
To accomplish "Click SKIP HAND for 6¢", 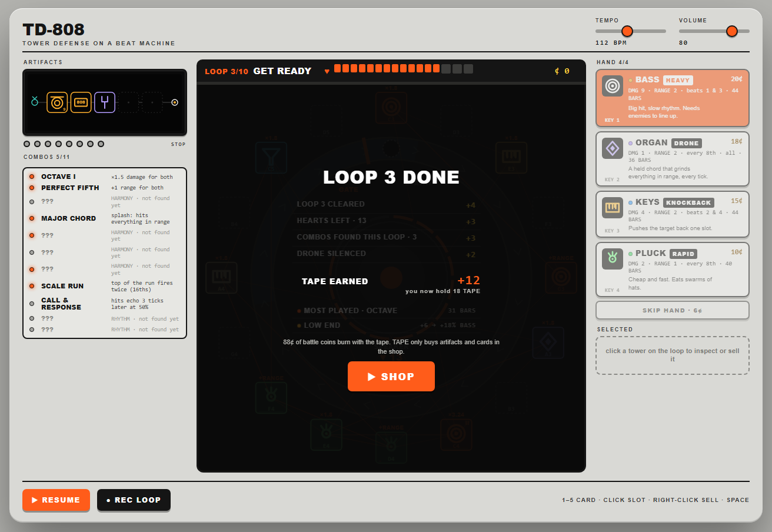I will pos(673,310).
